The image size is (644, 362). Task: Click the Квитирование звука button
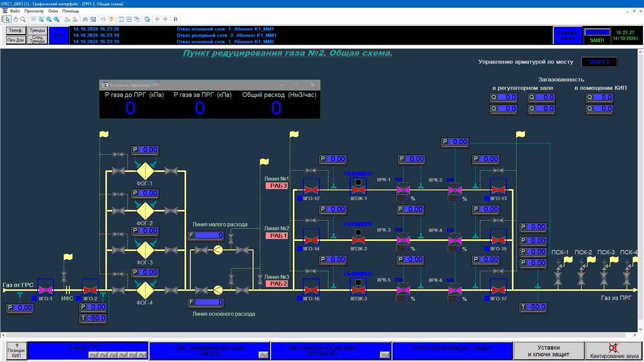click(613, 350)
